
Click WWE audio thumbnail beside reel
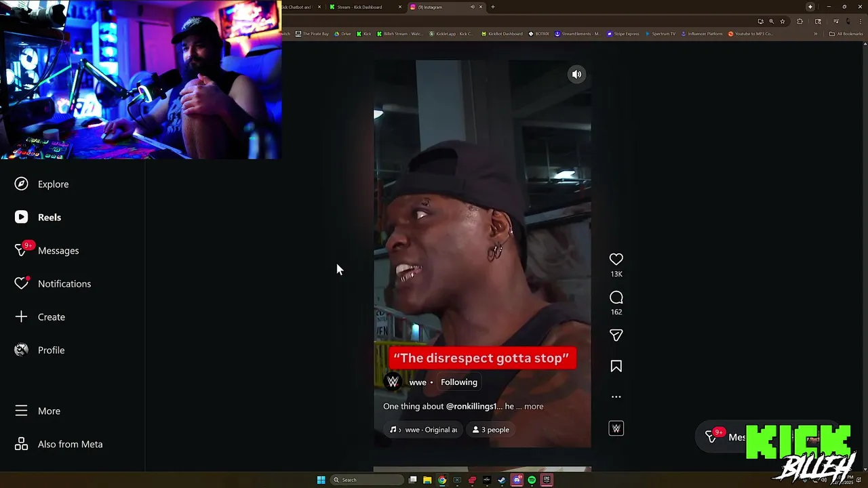click(x=616, y=428)
